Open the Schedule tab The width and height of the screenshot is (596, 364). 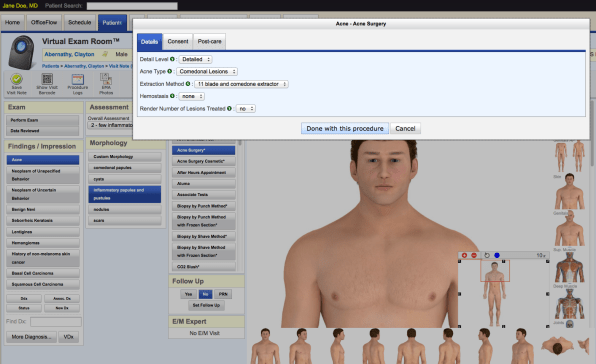click(x=79, y=22)
